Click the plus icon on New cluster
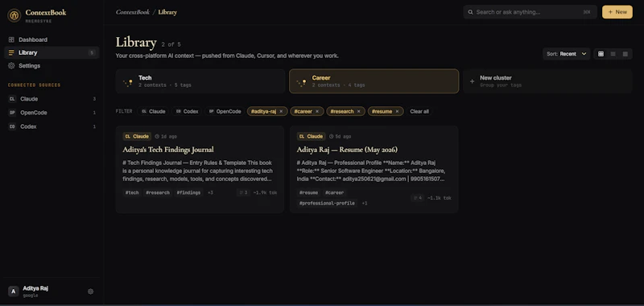 (472, 81)
